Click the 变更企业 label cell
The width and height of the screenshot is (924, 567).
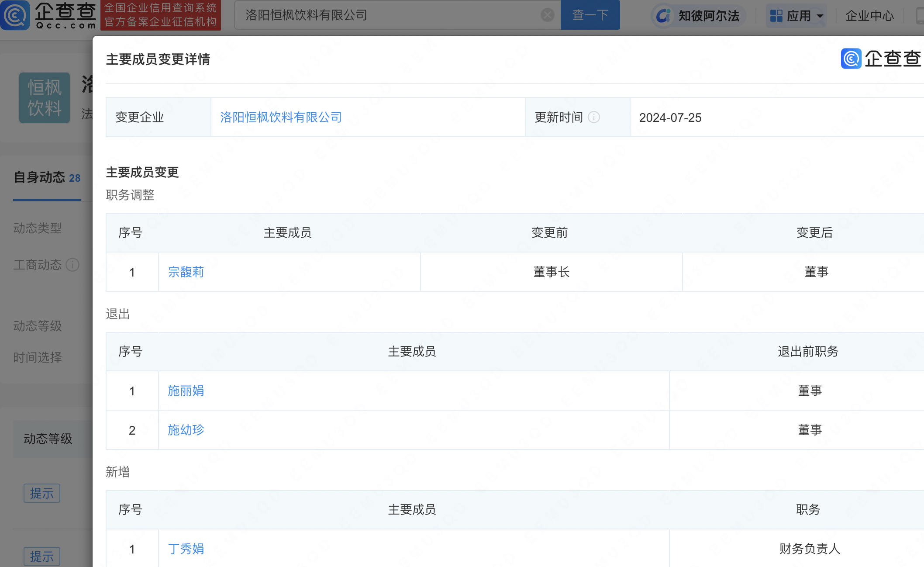pos(158,117)
